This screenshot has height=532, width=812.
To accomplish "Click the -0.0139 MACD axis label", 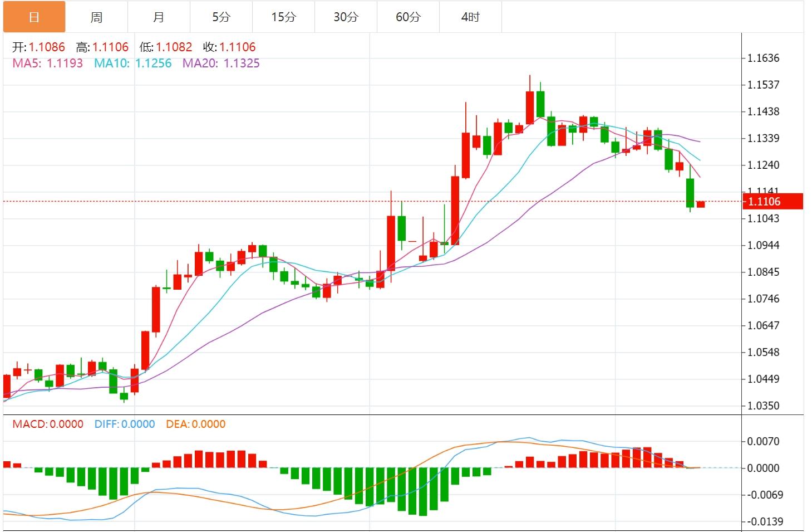I will (765, 521).
